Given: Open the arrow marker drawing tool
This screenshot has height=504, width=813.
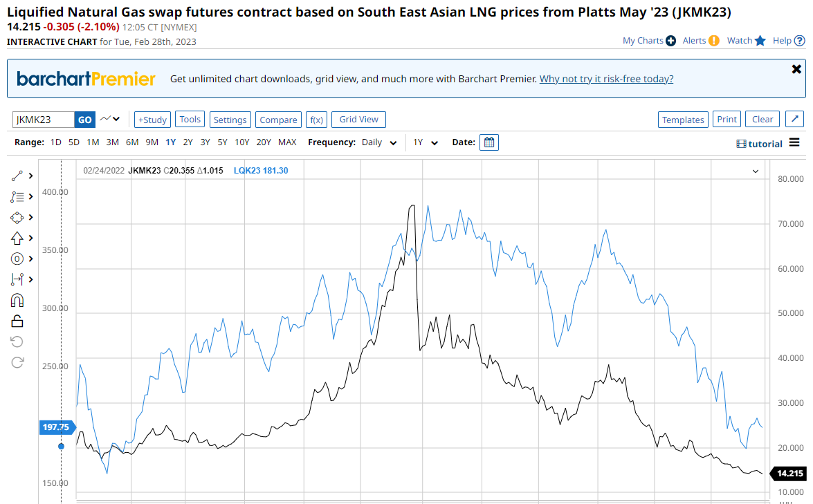Looking at the screenshot, I should (x=18, y=238).
